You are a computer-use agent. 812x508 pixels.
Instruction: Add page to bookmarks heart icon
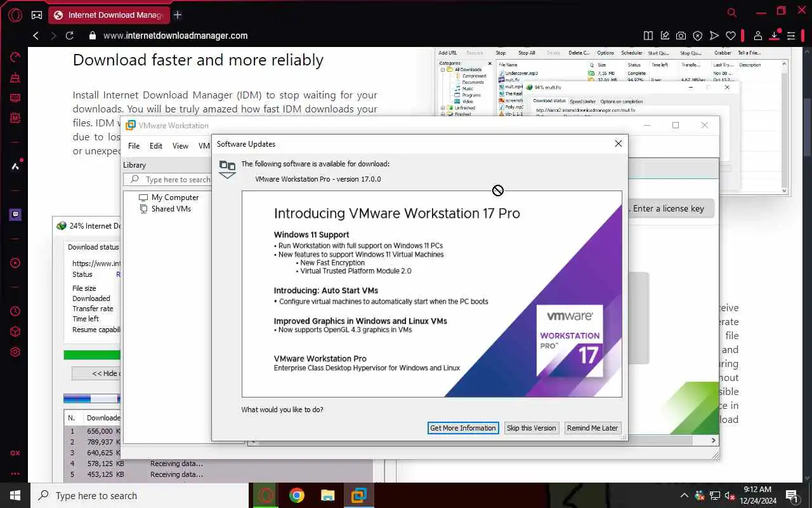[731, 36]
